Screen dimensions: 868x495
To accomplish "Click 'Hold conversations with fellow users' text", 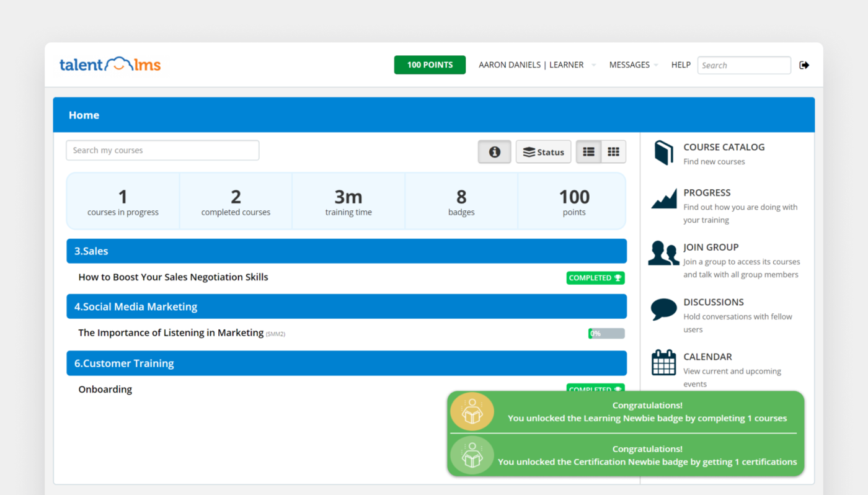I will coord(738,323).
